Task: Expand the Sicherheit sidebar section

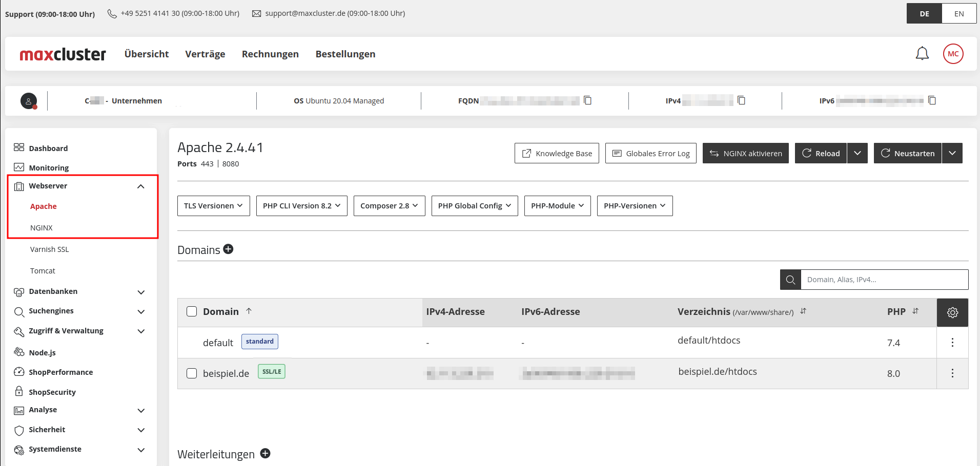Action: coord(141,430)
